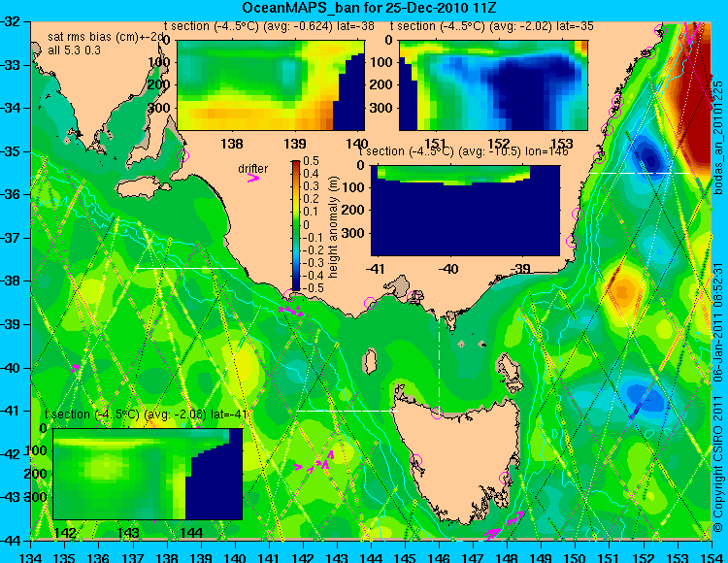
Task: Click the vertical 'bodas_an_20101225' label
Action: [718, 138]
